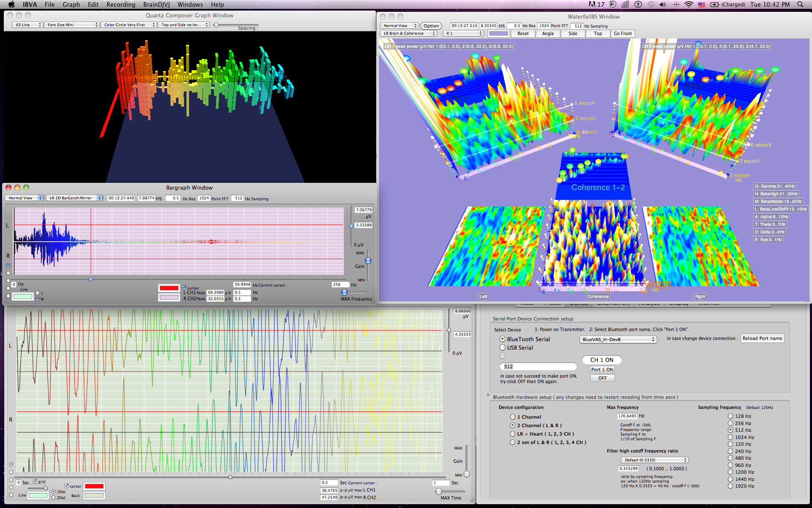Open the battery status icon

tap(715, 5)
